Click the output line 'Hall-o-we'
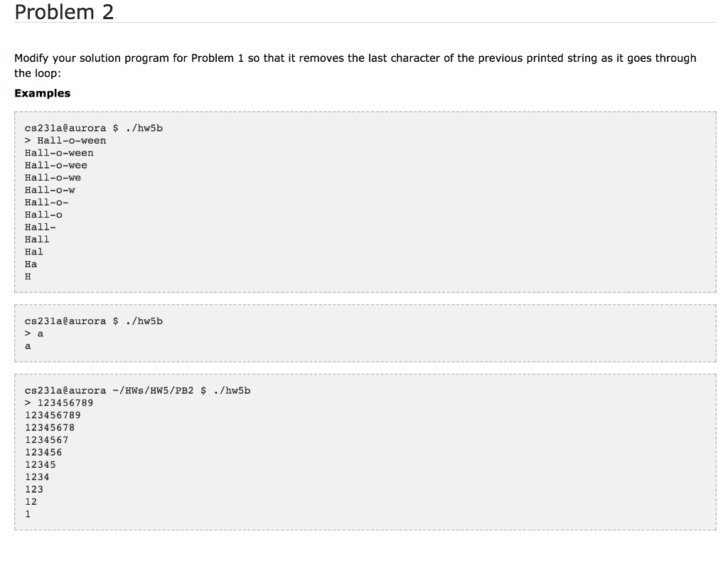 [53, 178]
